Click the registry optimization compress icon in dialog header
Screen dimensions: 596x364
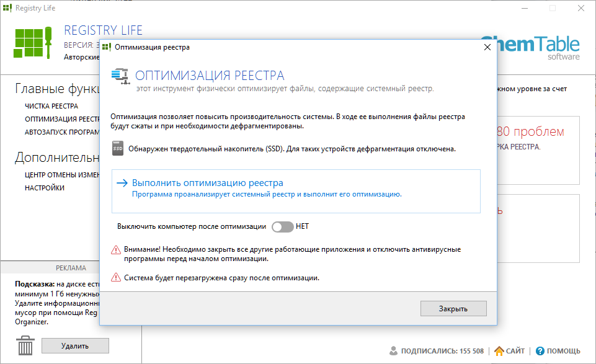pyautogui.click(x=121, y=76)
